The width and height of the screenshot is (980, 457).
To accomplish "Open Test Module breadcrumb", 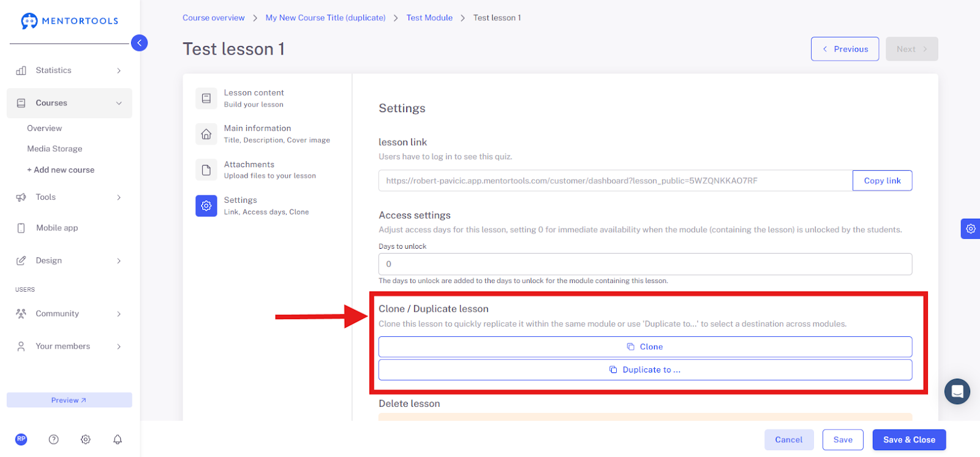I will click(x=429, y=18).
